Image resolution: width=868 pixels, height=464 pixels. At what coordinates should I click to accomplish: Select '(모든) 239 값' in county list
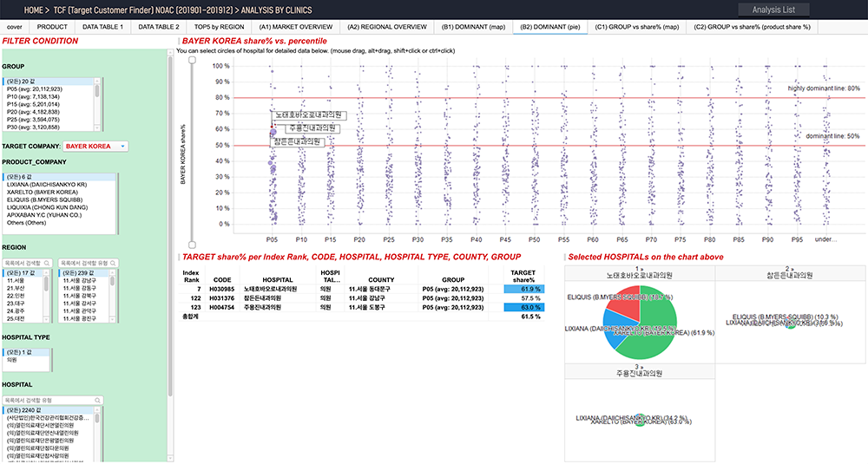[x=83, y=273]
